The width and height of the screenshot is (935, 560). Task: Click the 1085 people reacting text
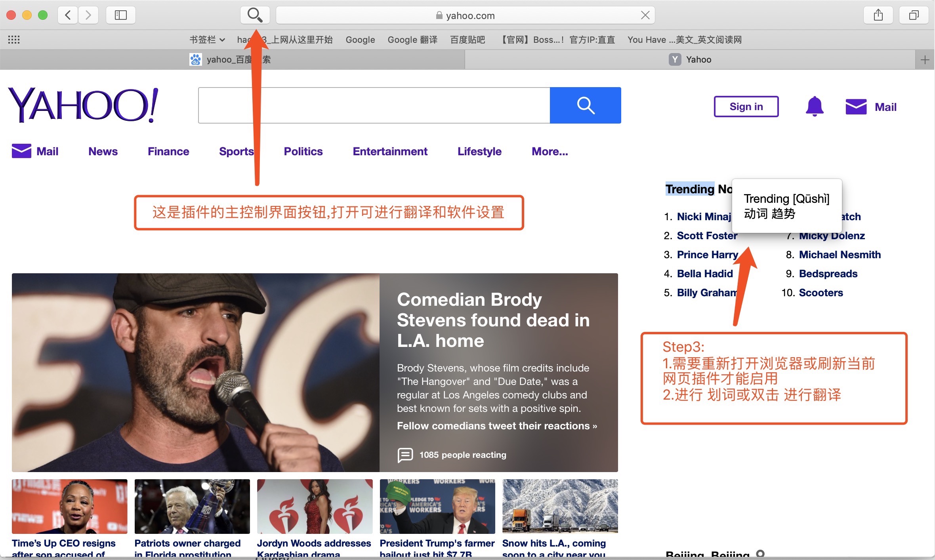[x=463, y=455]
